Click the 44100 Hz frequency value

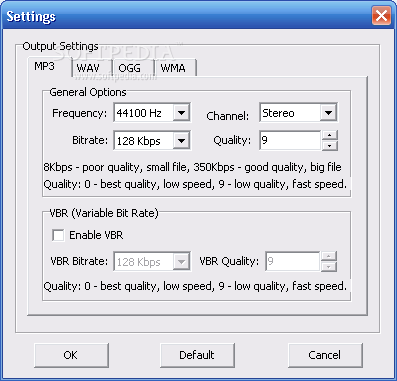[x=139, y=113]
